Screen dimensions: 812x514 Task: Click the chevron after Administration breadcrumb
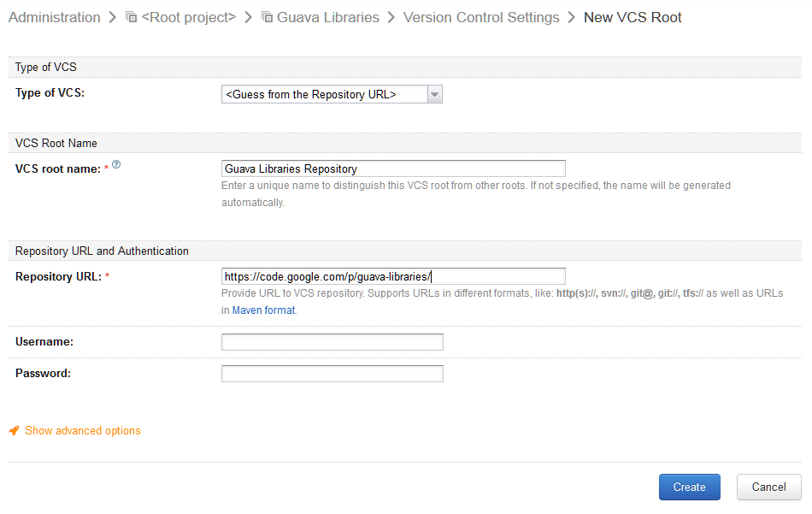pos(112,17)
